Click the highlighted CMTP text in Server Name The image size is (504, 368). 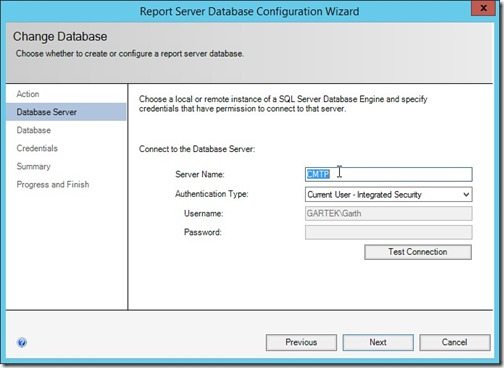tap(318, 174)
